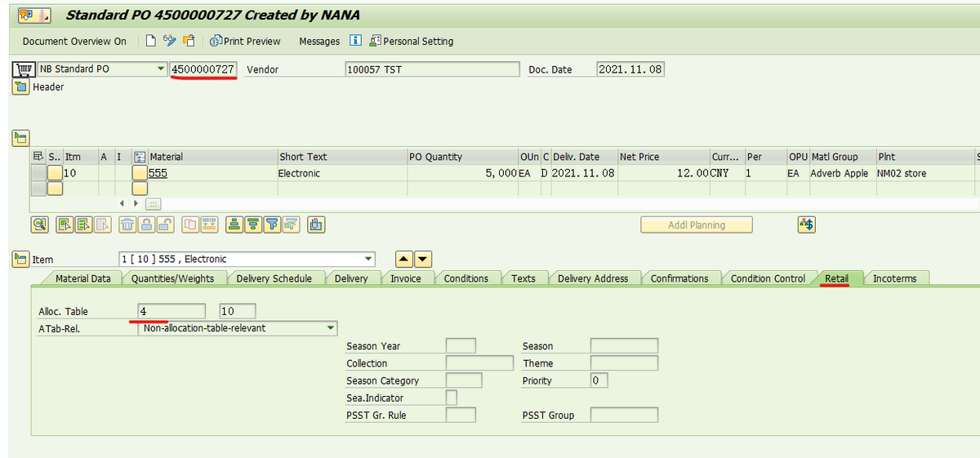The width and height of the screenshot is (980, 458).
Task: Click the currency conversion icon right of Addl Planning
Action: click(807, 225)
